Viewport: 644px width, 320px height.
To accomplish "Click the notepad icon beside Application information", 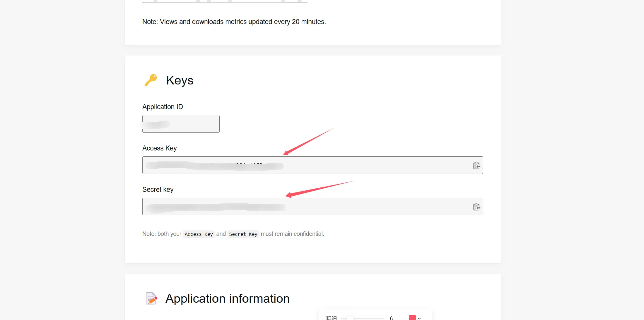I will tap(151, 299).
